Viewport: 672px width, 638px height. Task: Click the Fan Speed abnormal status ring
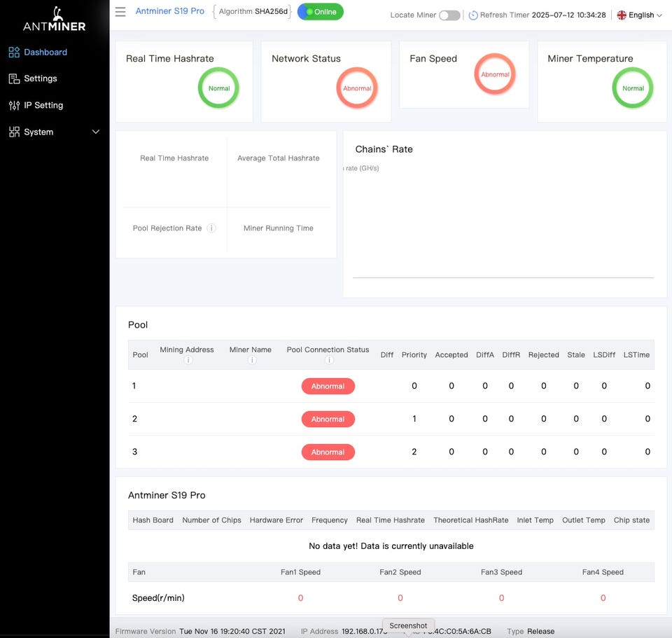pyautogui.click(x=495, y=74)
